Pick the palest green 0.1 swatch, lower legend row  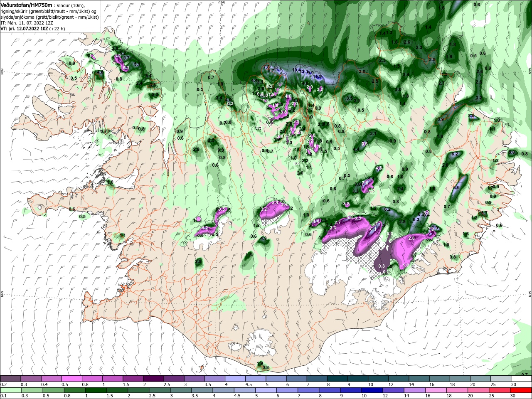11,390
